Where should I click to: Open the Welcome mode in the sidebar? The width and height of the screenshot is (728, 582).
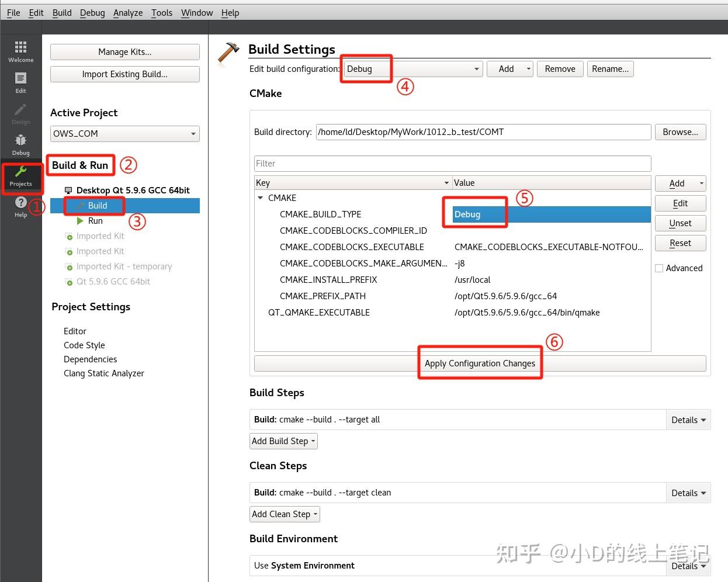20,50
